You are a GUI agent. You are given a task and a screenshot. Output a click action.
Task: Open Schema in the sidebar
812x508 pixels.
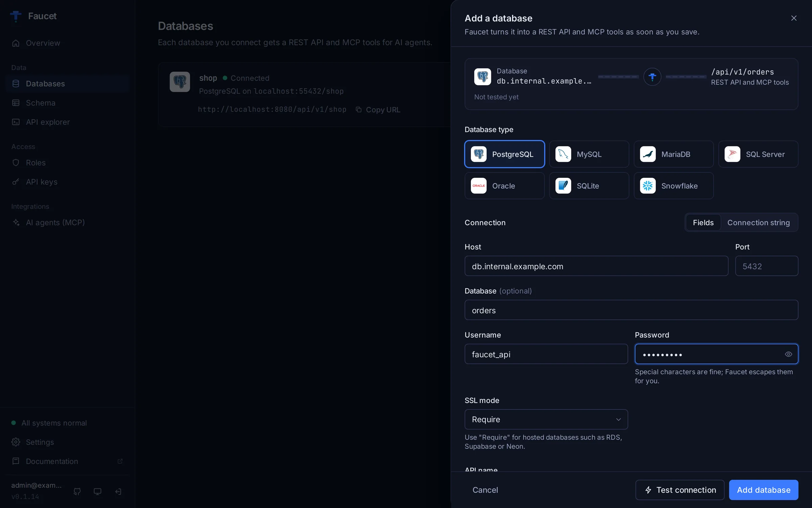(68, 103)
